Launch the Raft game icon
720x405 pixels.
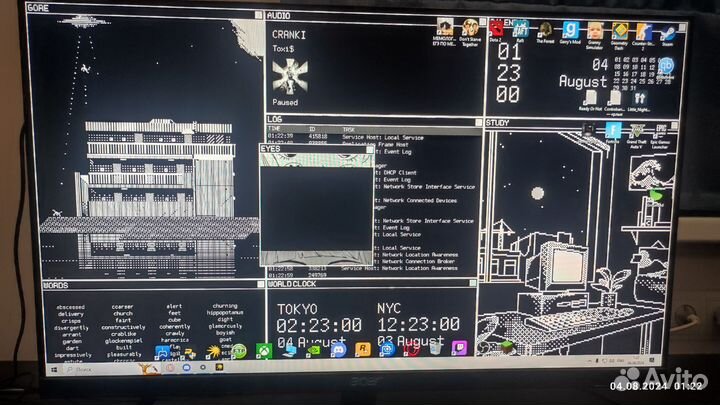coord(519,30)
